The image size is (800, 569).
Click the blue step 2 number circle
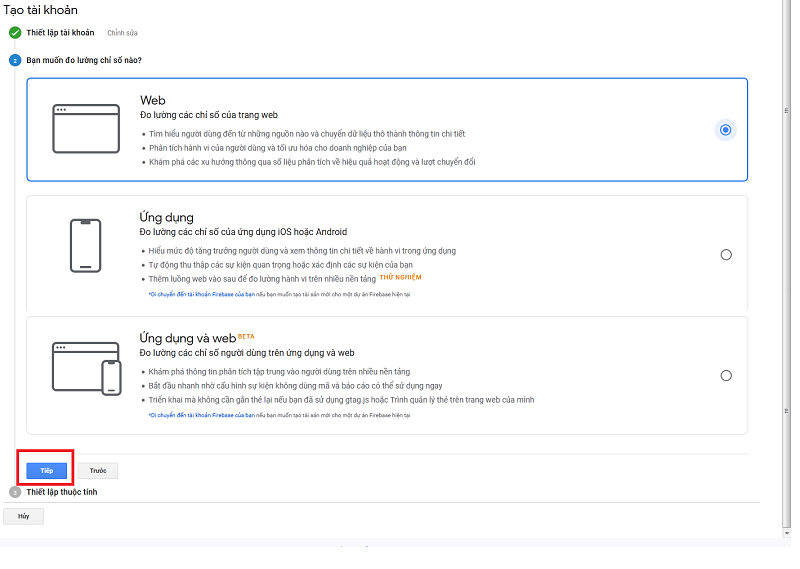pos(15,60)
